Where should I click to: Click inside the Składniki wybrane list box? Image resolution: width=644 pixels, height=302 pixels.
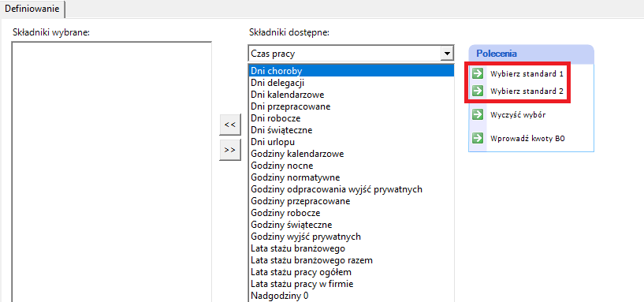[x=112, y=172]
